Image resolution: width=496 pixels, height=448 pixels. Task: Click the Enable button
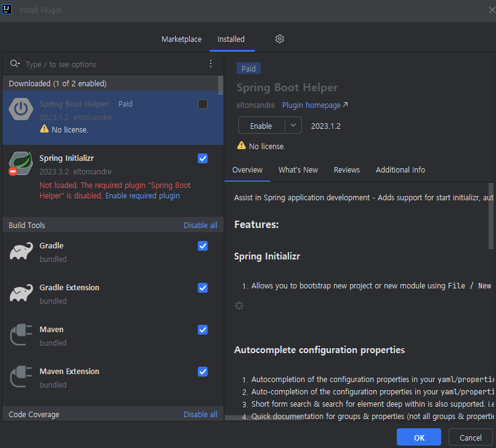coord(261,126)
